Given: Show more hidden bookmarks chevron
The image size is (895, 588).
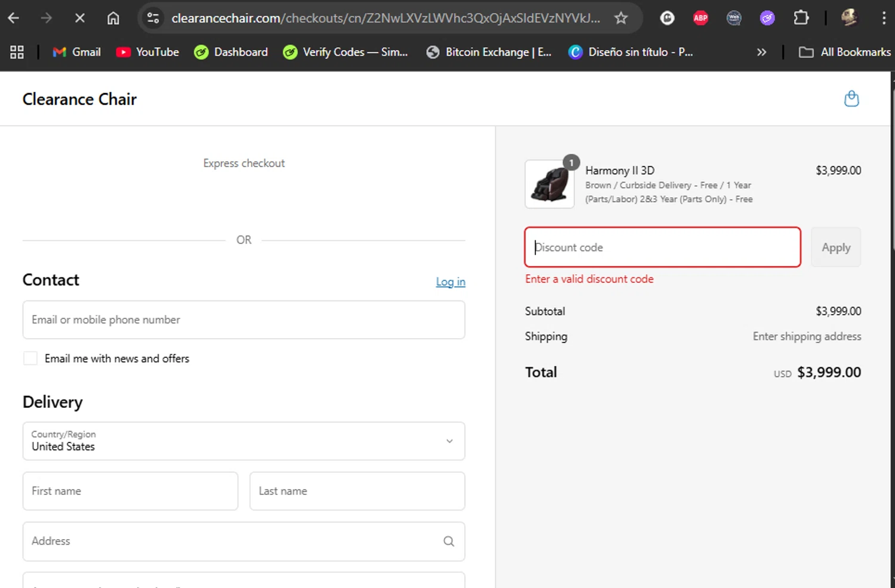Looking at the screenshot, I should 761,52.
